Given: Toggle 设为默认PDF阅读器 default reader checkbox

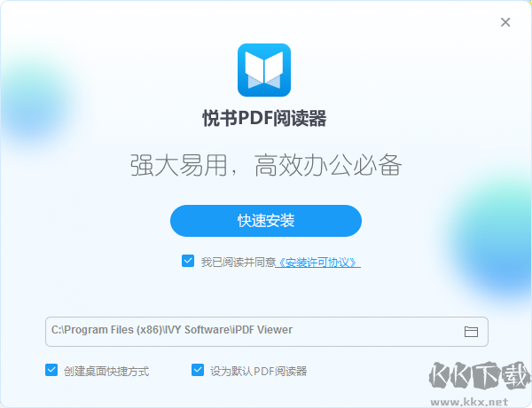Looking at the screenshot, I should (198, 370).
